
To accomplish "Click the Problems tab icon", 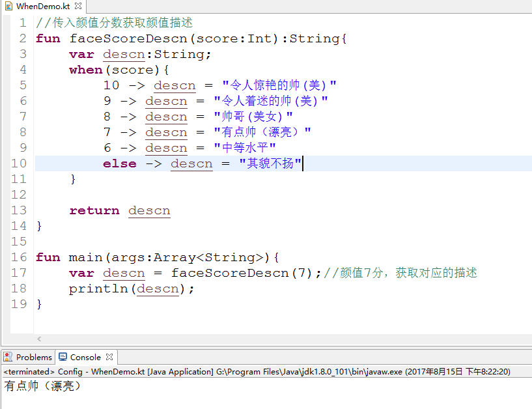I will [x=8, y=357].
